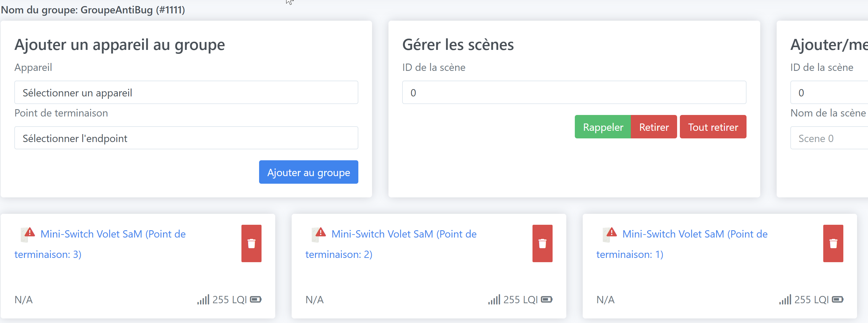Open Mini-Switch Volet SaM endpoint 2 link
Viewport: 868px width, 323px height.
tap(391, 244)
